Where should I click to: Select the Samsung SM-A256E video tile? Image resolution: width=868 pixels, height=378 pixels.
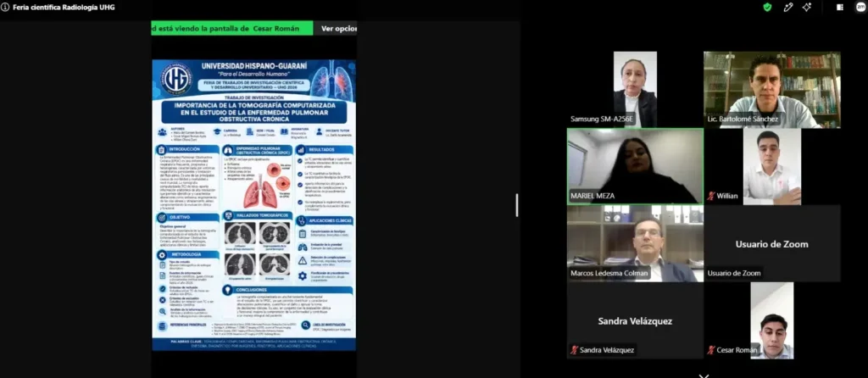635,90
